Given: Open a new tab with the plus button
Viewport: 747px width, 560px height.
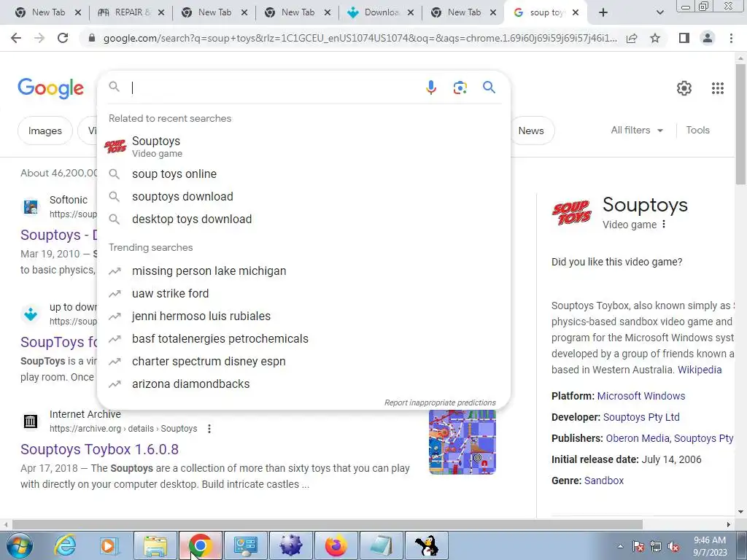Looking at the screenshot, I should [x=603, y=12].
